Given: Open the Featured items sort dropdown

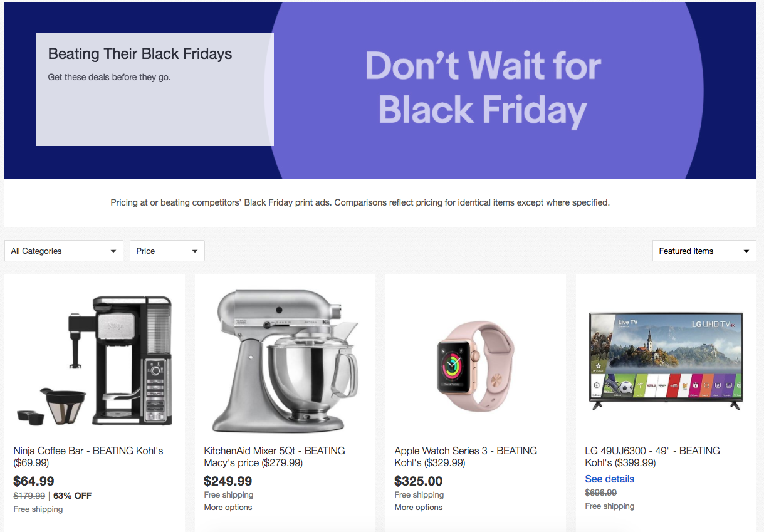Looking at the screenshot, I should (704, 251).
